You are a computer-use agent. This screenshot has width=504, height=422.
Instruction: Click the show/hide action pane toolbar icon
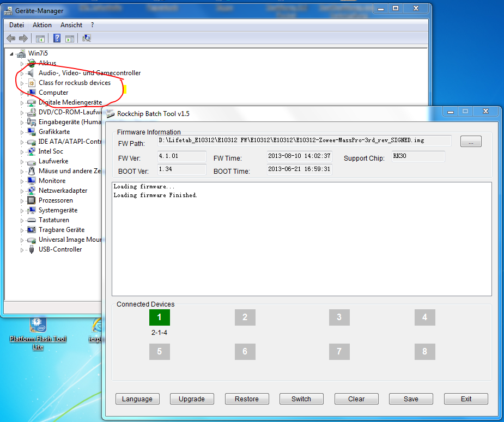point(70,38)
